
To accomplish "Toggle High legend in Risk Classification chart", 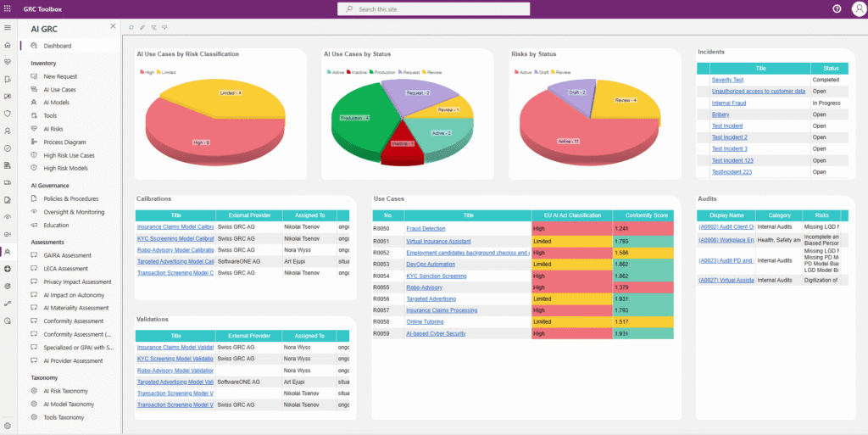I will click(147, 72).
